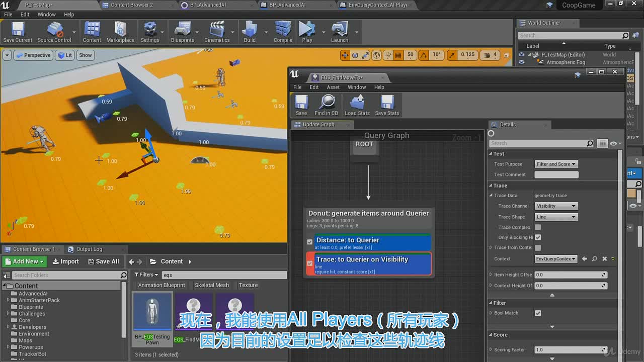Open the Trace Channel Visibility dropdown

tap(556, 206)
